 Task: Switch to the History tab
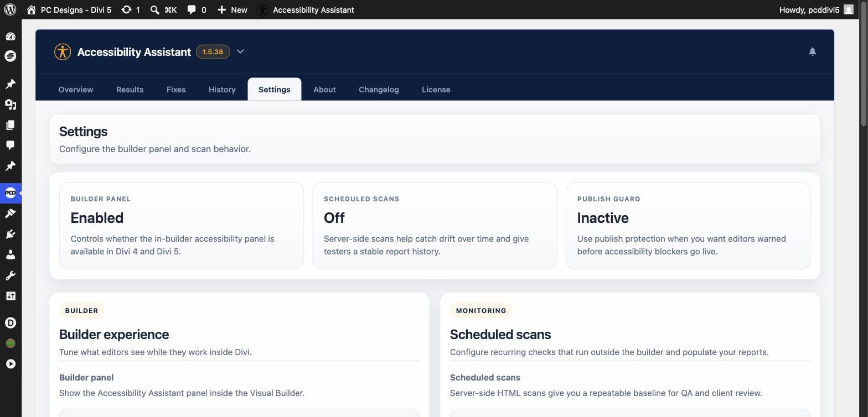pos(222,90)
